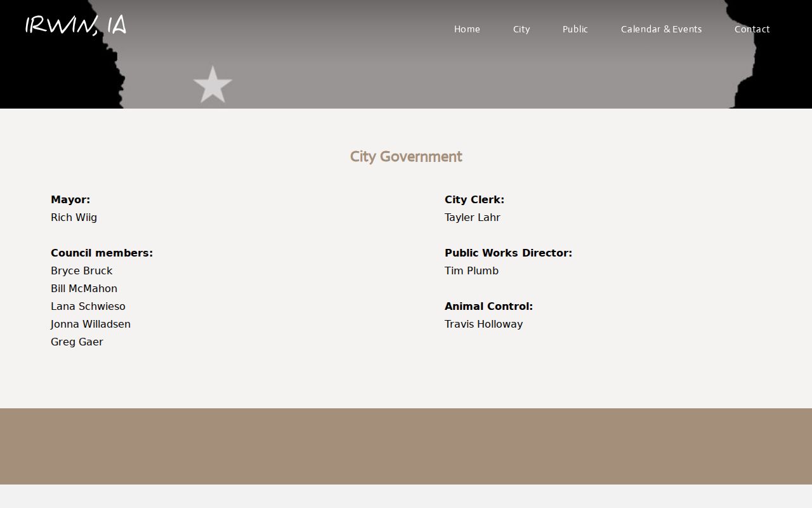
Task: Click the name Tim Plumb
Action: click(471, 271)
